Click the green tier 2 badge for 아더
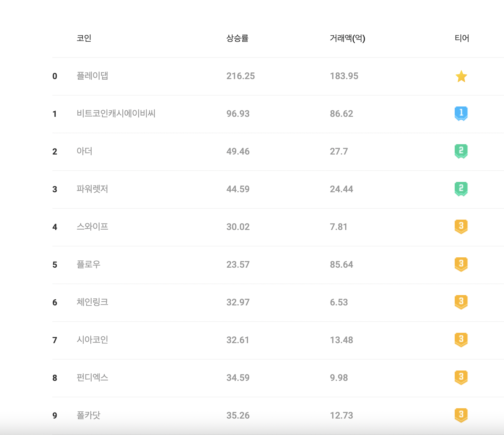Screen dimensions: 504x435 [461, 151]
